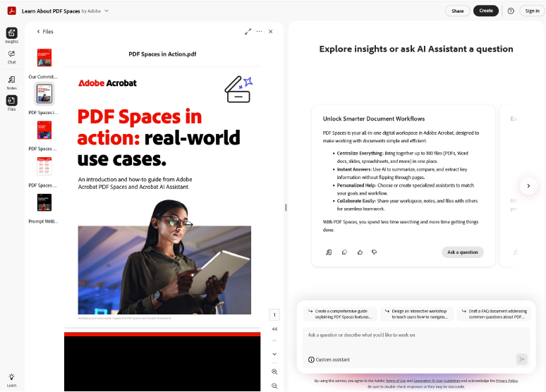Click 'Unlock Smarter Document Workflows' heading
Image resolution: width=546 pixels, height=392 pixels.
pos(374,118)
